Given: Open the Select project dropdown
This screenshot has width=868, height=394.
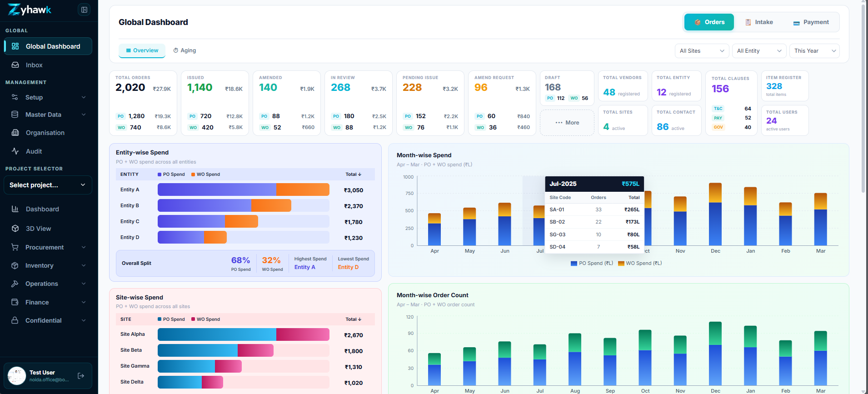Looking at the screenshot, I should coord(48,185).
